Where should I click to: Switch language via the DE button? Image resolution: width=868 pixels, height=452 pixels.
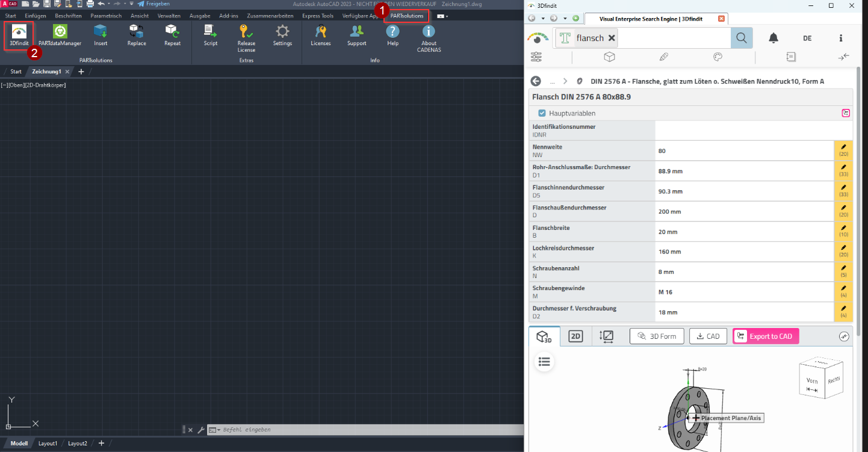click(807, 38)
